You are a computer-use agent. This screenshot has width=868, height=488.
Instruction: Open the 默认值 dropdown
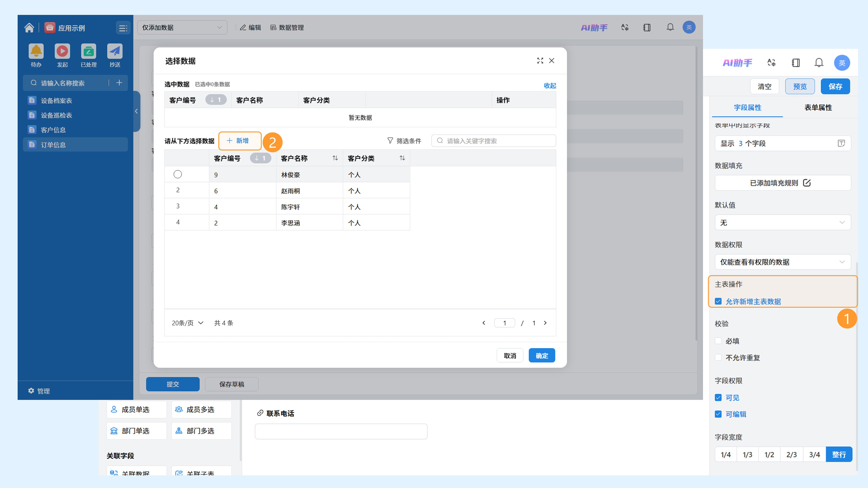[783, 222]
